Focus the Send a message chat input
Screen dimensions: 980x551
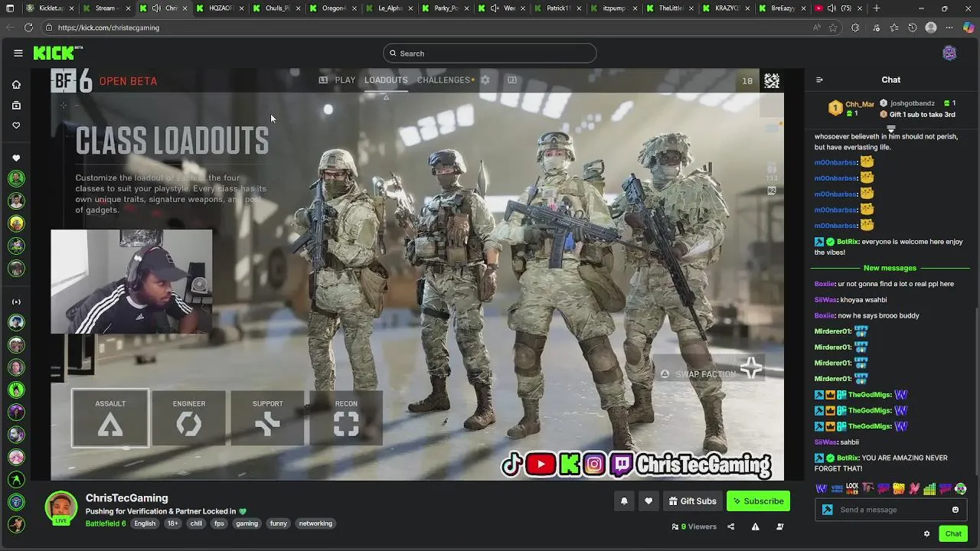[891, 510]
